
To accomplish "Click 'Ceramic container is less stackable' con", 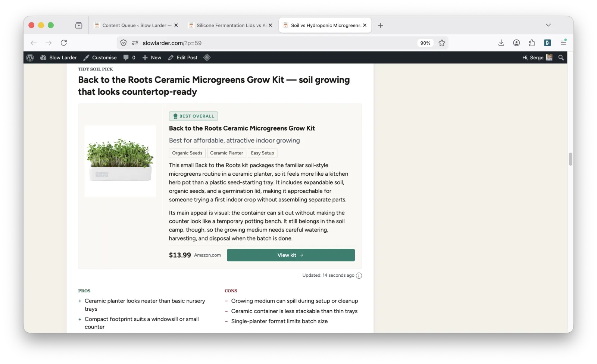I will (x=294, y=311).
